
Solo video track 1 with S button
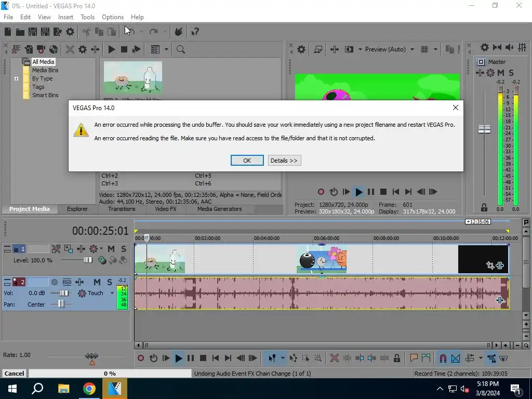tap(124, 249)
